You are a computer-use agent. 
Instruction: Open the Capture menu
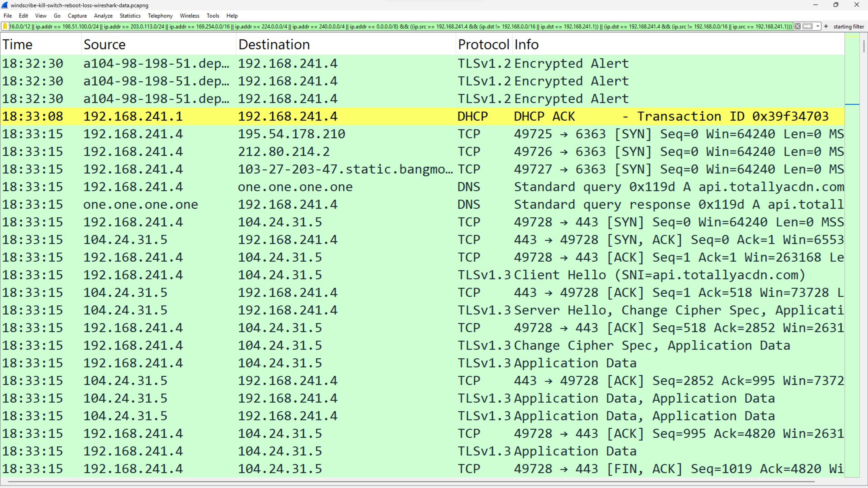77,16
